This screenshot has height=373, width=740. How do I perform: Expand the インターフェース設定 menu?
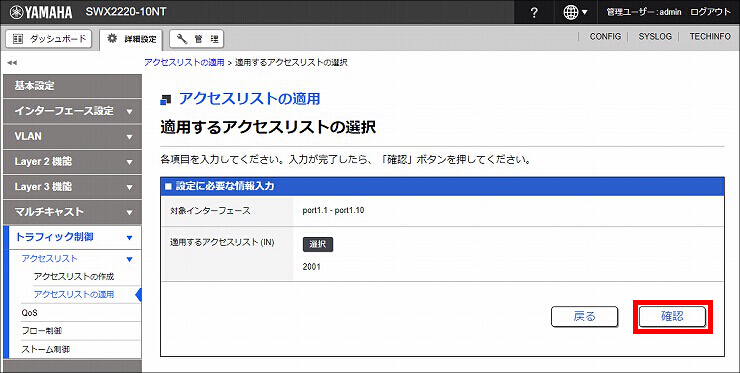72,111
